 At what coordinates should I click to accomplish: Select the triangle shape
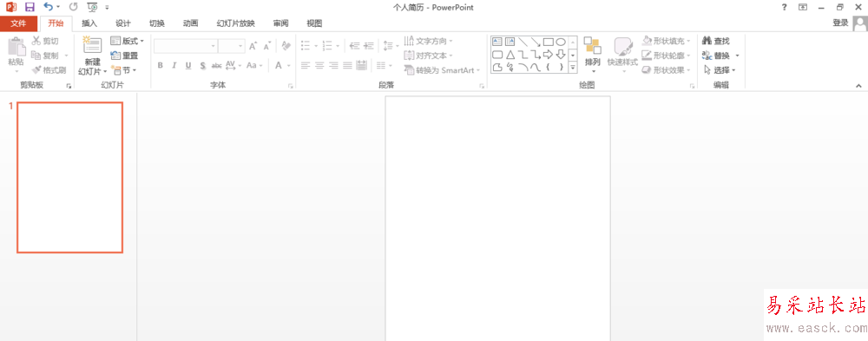510,55
